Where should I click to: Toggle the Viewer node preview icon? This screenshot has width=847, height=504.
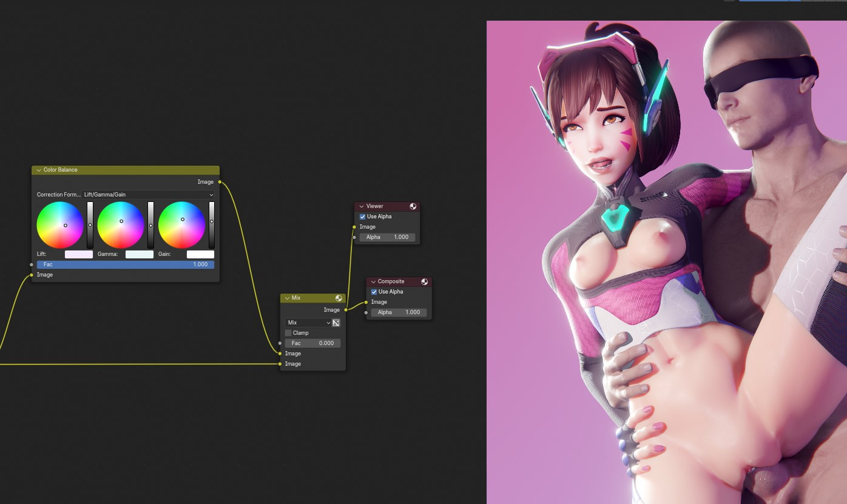(413, 207)
